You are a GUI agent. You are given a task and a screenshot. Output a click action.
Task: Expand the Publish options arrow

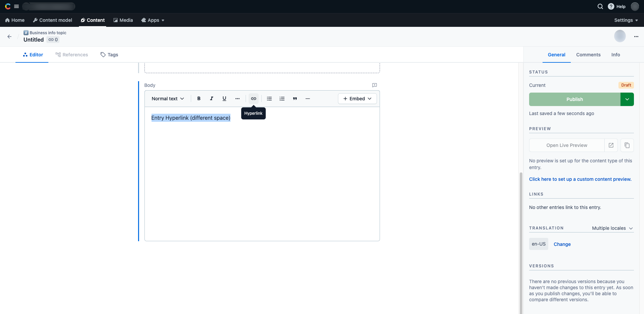(x=627, y=99)
